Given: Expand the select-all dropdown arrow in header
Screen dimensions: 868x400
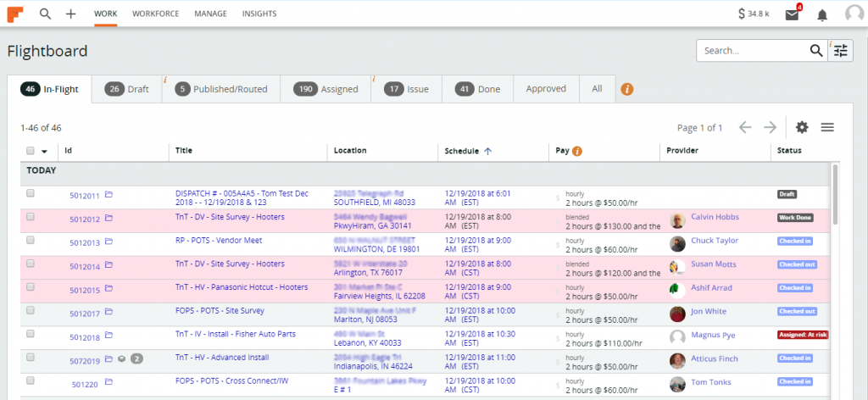Looking at the screenshot, I should pyautogui.click(x=44, y=152).
